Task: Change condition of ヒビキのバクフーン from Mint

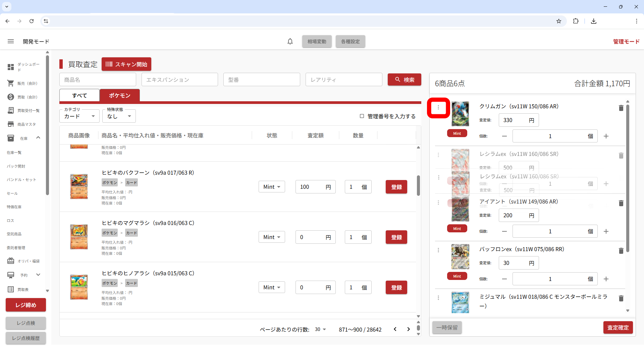Action: coord(272,187)
